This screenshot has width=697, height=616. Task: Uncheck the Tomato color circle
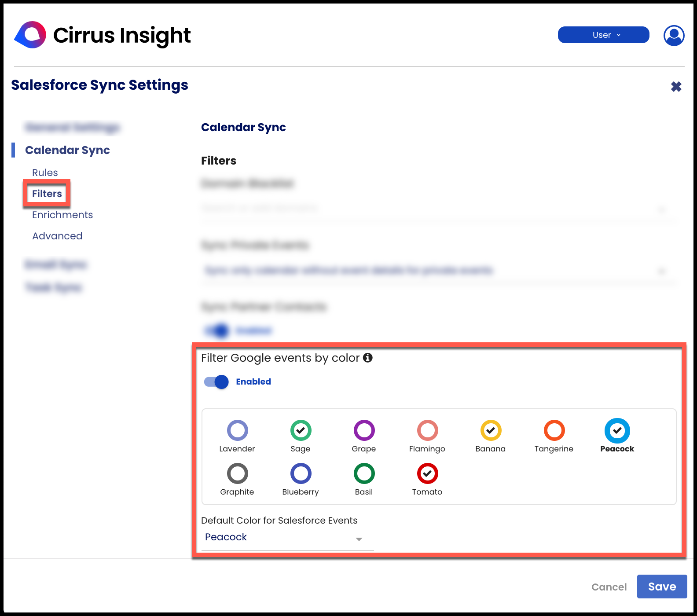click(428, 473)
